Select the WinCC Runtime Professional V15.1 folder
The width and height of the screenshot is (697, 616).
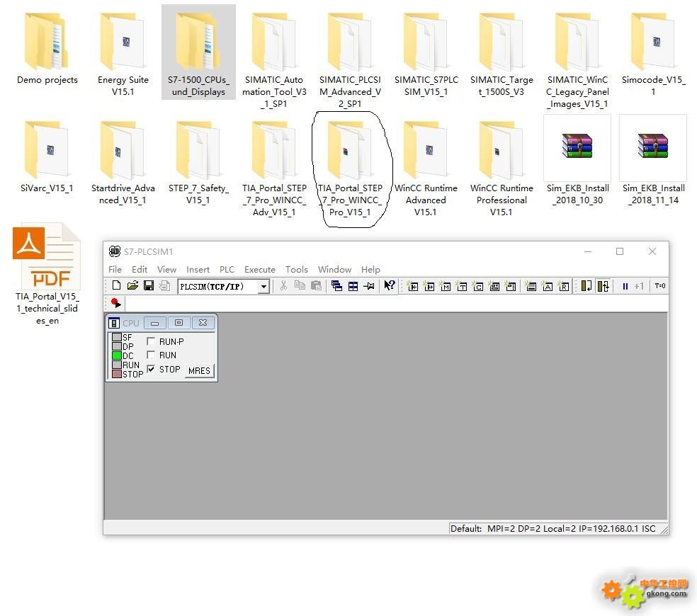(x=501, y=168)
